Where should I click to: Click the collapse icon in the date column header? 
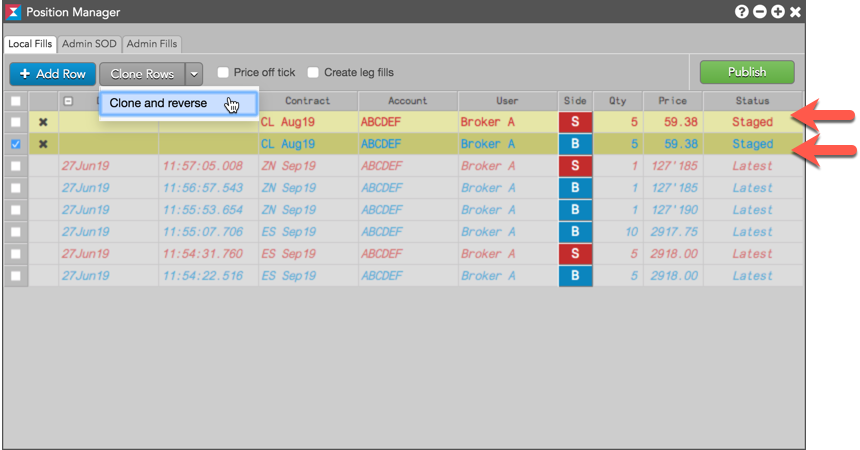(x=68, y=101)
